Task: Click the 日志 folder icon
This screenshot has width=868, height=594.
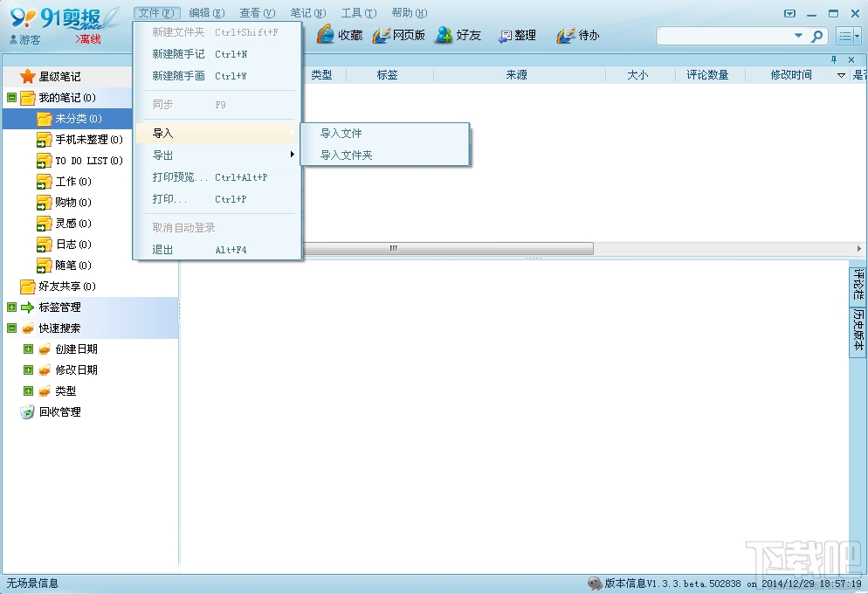Action: point(45,245)
